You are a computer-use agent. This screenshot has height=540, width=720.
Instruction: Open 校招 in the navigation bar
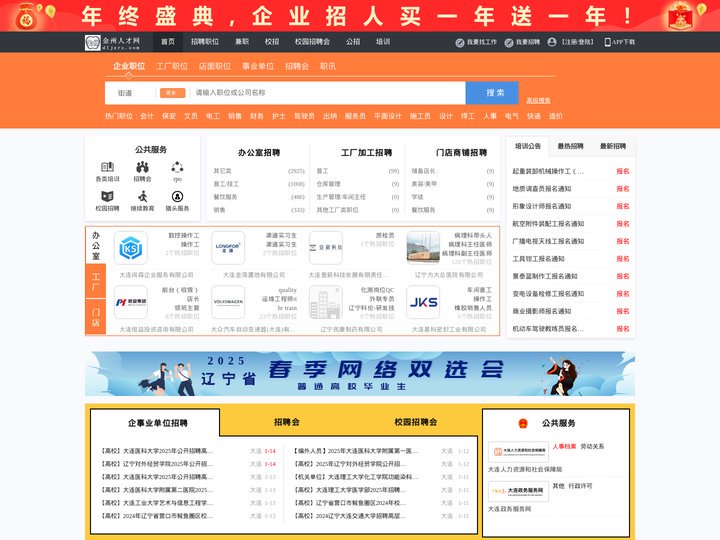click(x=272, y=42)
